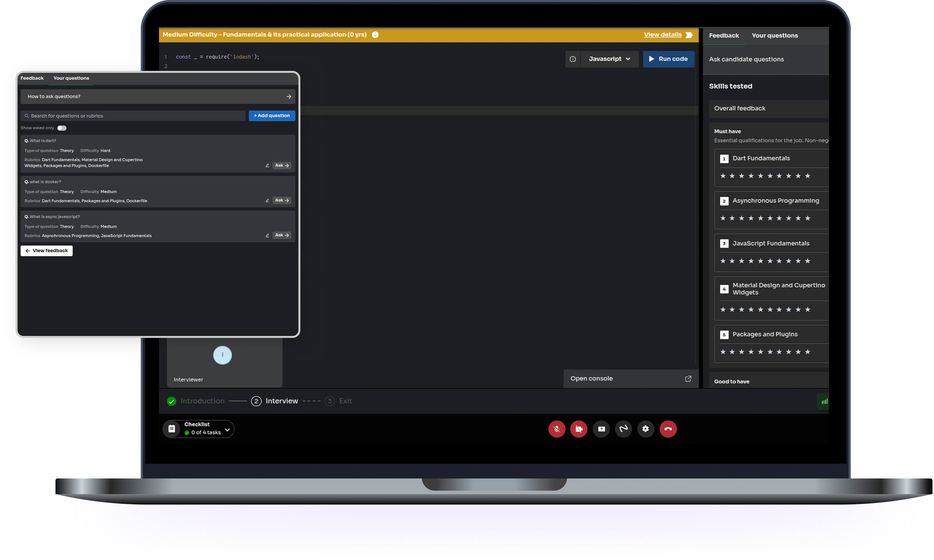The image size is (934, 560).
Task: Select Your questions tab in the popup panel
Action: click(x=71, y=78)
